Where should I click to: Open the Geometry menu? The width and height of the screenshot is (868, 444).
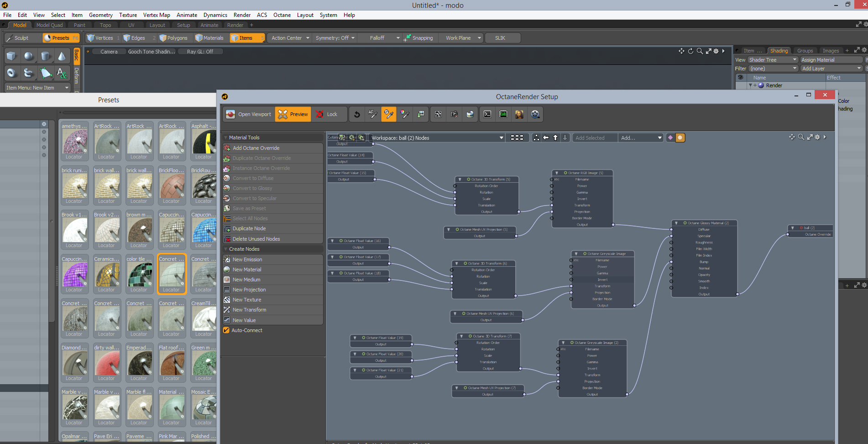coord(101,15)
